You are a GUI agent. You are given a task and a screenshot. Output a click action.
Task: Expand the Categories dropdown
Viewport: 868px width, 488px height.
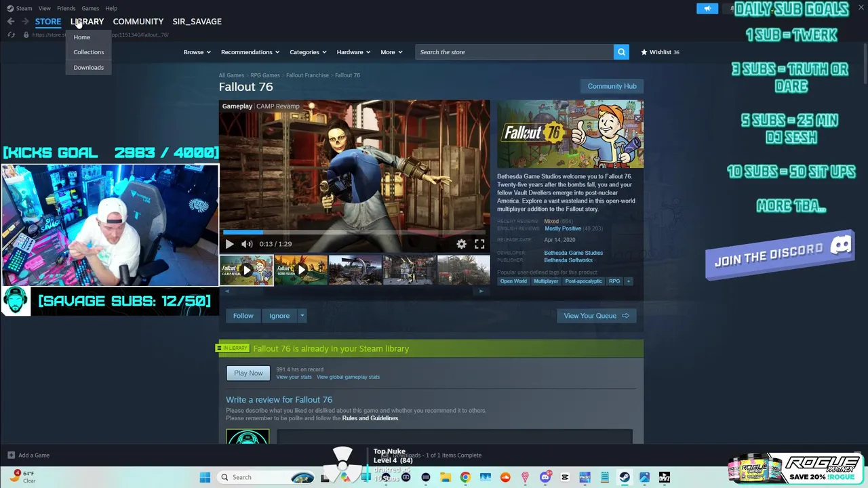click(x=308, y=52)
